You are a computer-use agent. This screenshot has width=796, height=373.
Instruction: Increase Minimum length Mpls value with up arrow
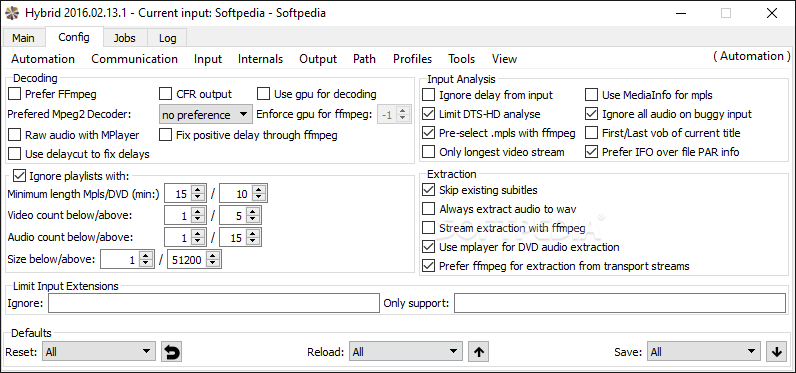point(198,190)
